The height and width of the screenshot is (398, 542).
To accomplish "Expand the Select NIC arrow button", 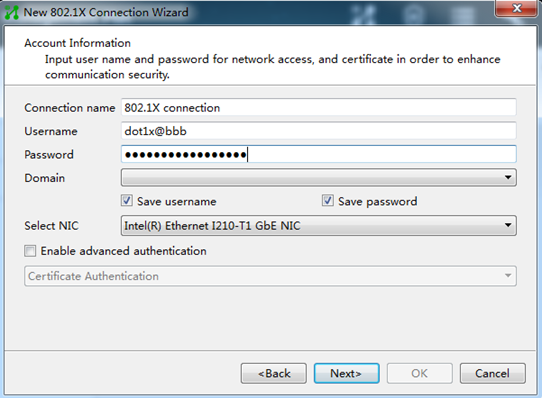I will 508,225.
